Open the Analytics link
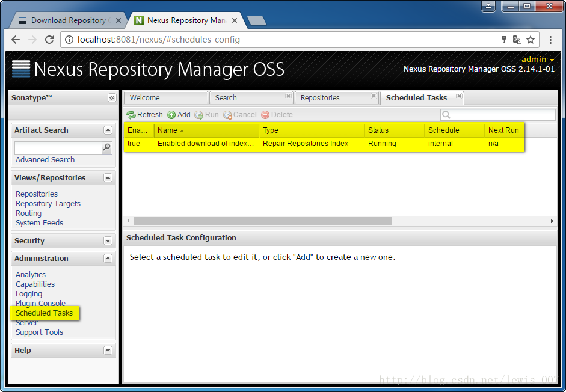The image size is (566, 392). [x=31, y=275]
